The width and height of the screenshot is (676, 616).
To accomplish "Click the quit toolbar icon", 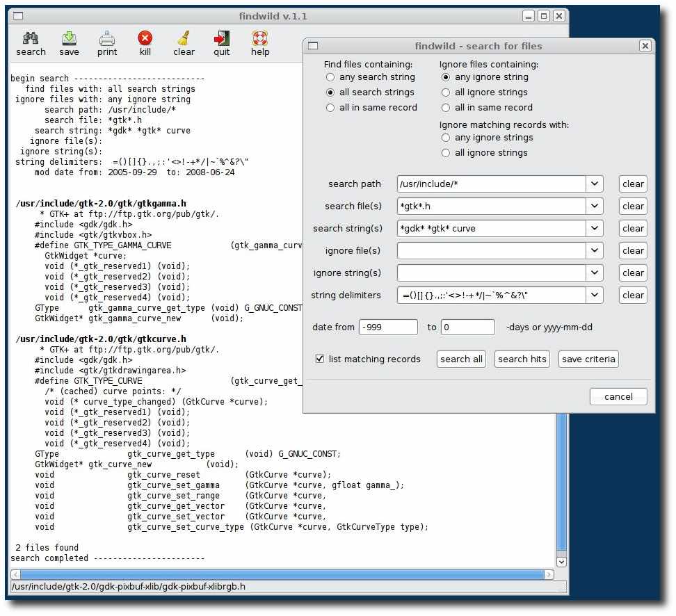I will (x=222, y=38).
